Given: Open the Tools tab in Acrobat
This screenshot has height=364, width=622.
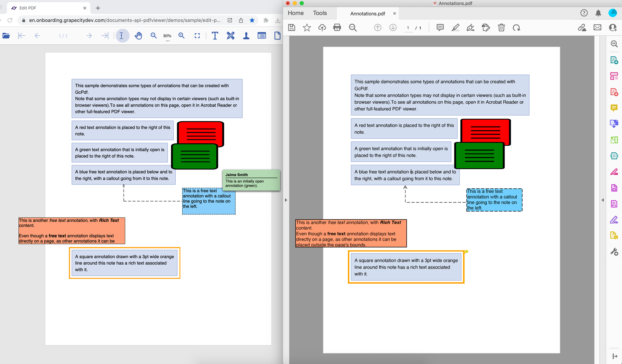Looking at the screenshot, I should (320, 13).
